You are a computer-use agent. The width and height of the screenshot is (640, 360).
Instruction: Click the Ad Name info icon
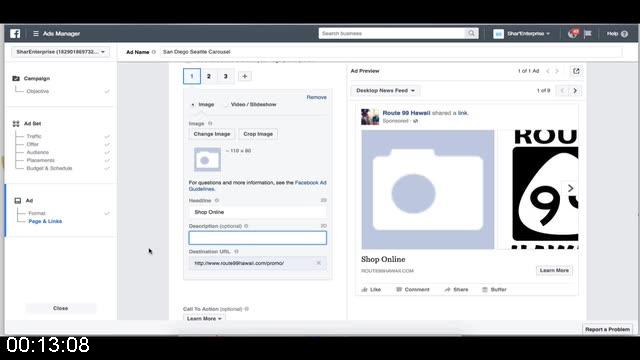click(x=153, y=52)
